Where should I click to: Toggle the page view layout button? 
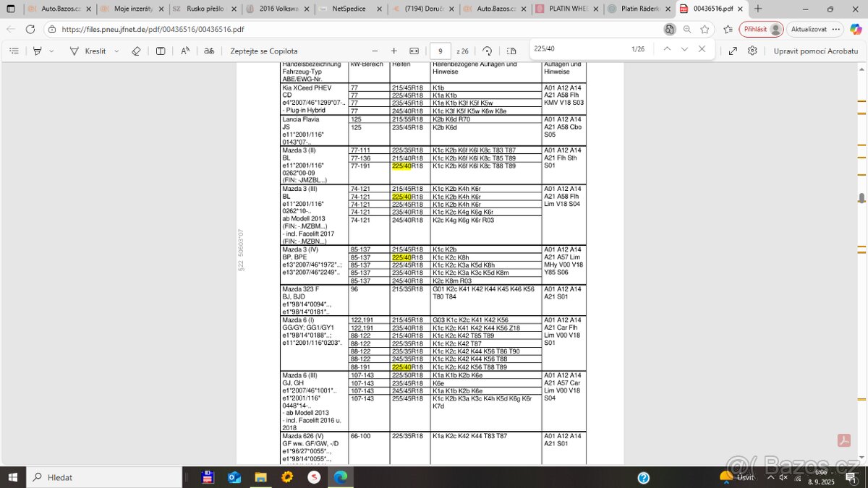click(x=511, y=51)
